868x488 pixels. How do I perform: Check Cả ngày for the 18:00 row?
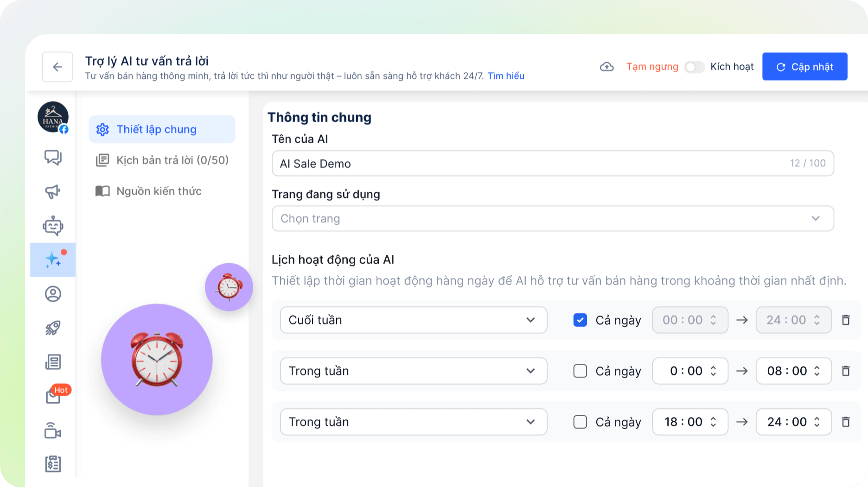[x=580, y=422]
